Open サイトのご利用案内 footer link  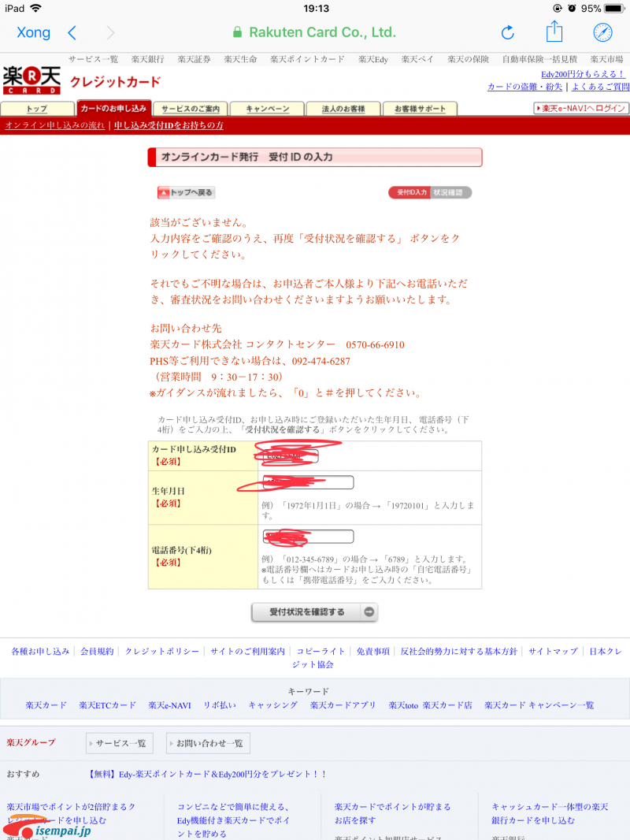[247, 652]
